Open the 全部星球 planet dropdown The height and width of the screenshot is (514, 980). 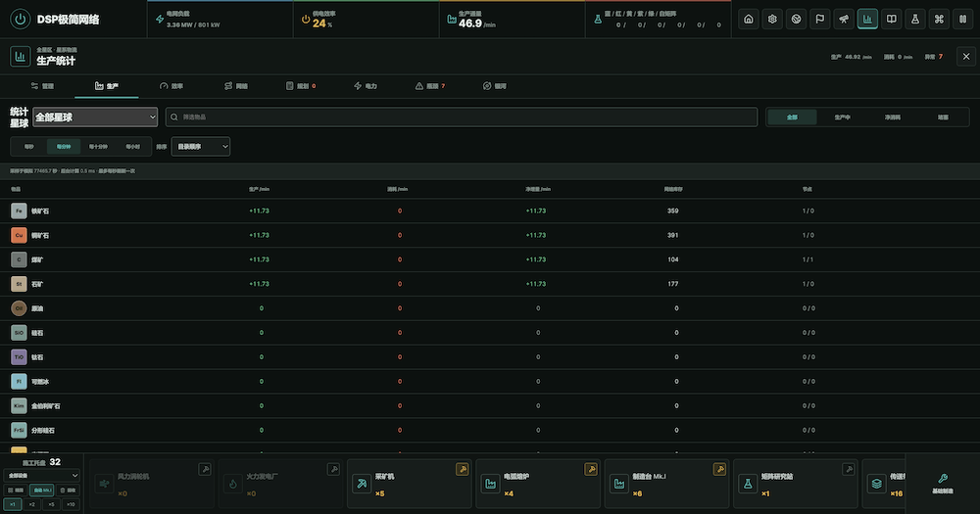tap(95, 117)
